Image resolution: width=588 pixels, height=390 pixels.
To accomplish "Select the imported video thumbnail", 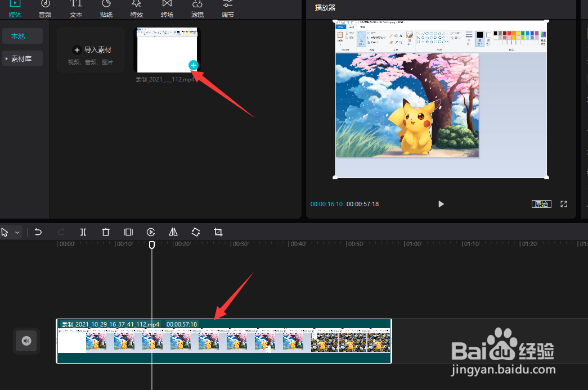I will [167, 50].
